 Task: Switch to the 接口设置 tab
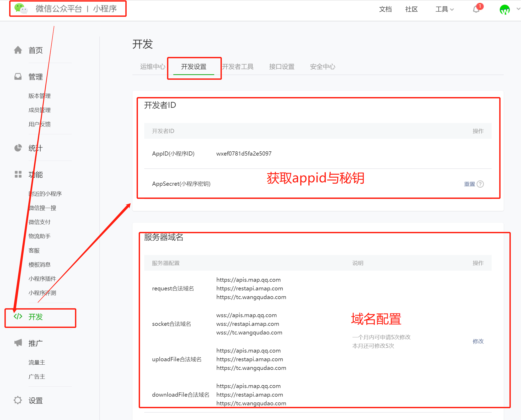(282, 67)
